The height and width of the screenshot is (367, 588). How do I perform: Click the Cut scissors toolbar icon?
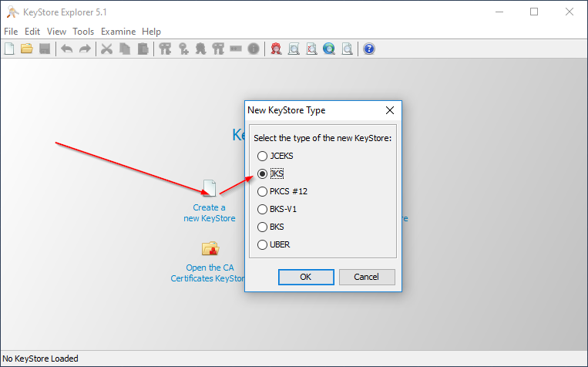coord(106,49)
